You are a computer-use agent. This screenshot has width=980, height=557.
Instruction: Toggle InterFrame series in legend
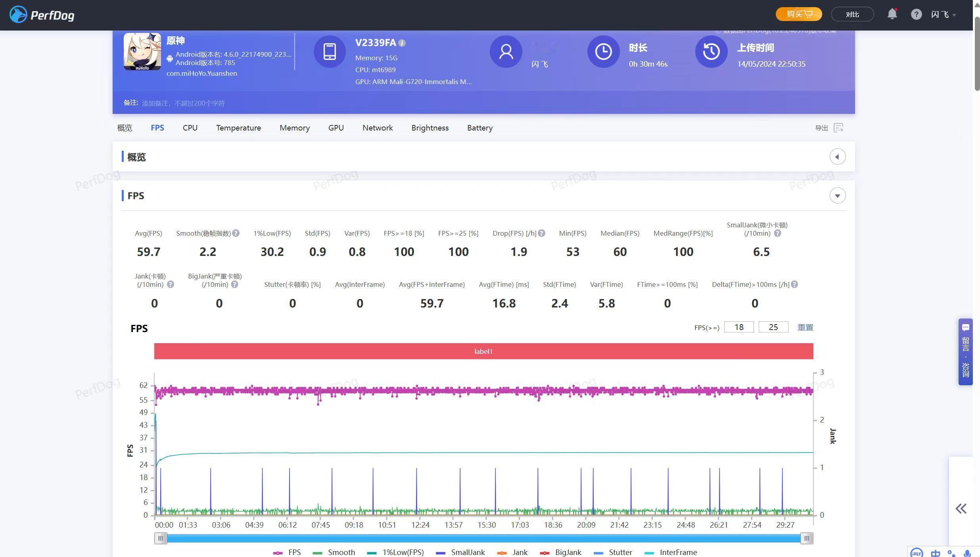click(x=671, y=552)
